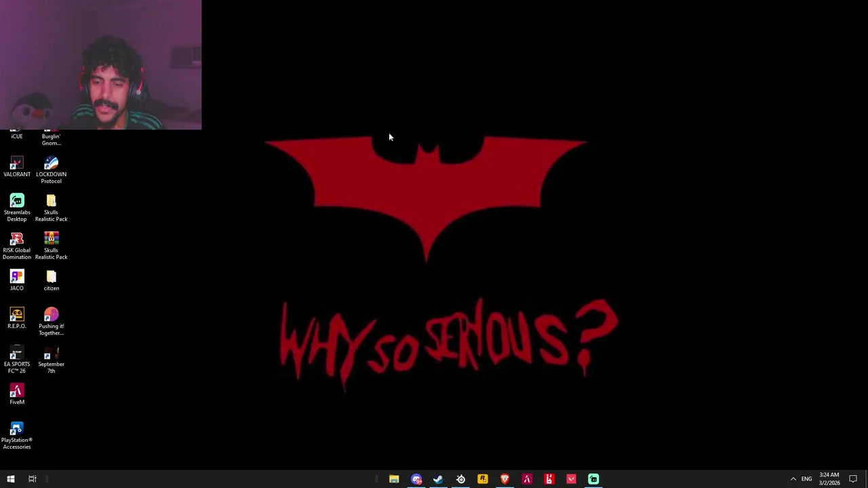Open Streamlabs Desktop shortcut icon

click(17, 207)
